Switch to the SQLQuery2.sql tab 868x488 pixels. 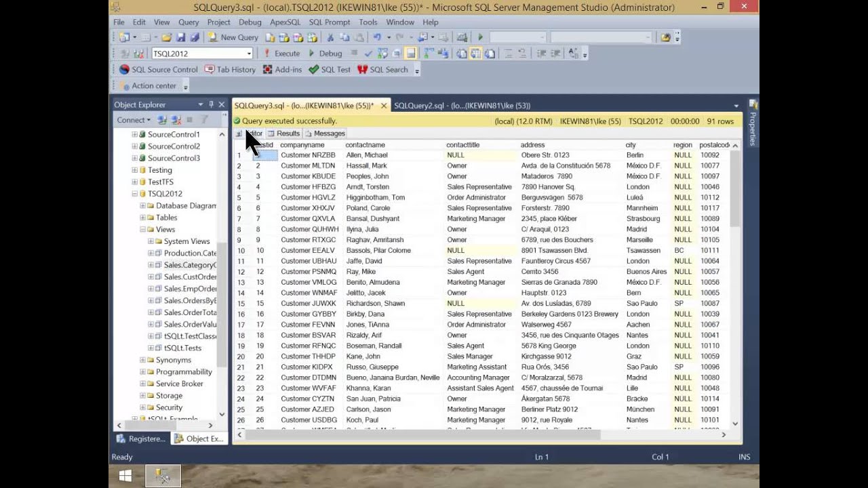click(x=462, y=106)
